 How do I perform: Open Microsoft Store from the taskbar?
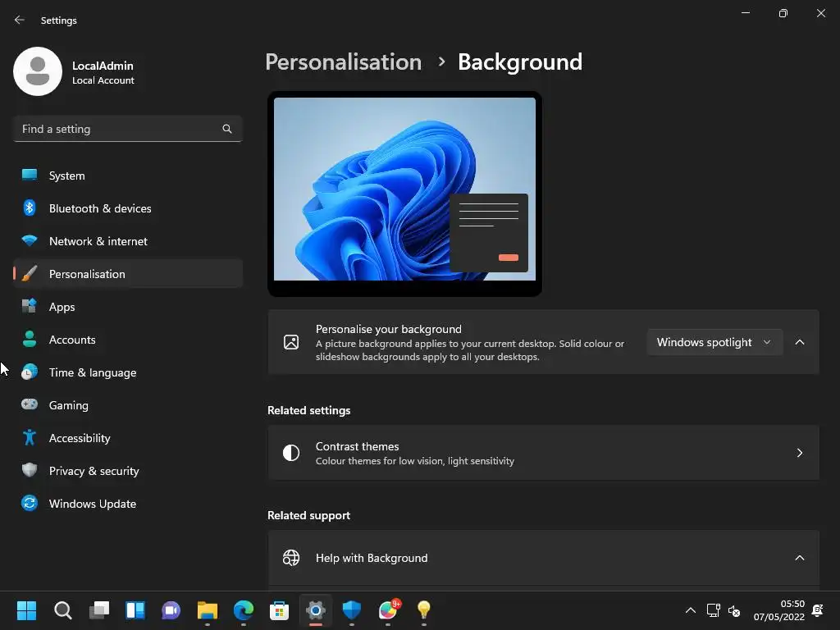pos(279,610)
